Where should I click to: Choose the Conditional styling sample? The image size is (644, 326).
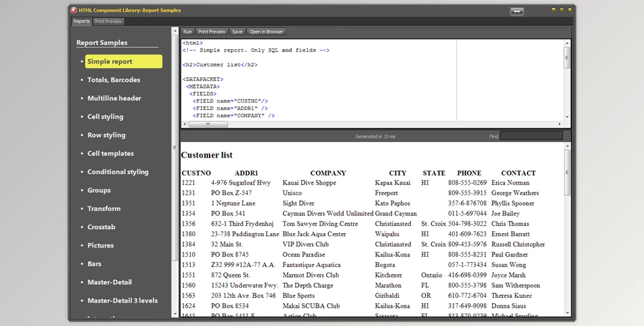tap(118, 172)
